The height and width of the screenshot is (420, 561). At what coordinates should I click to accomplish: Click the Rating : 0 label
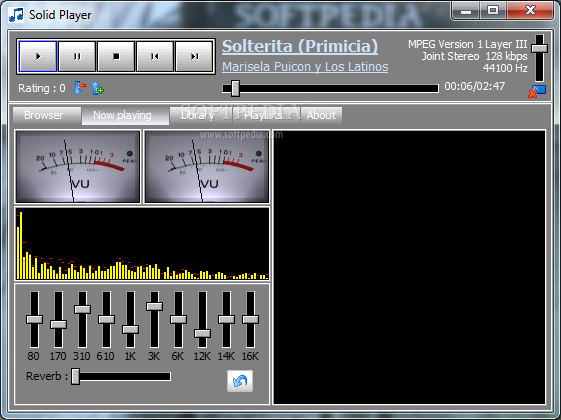point(42,88)
